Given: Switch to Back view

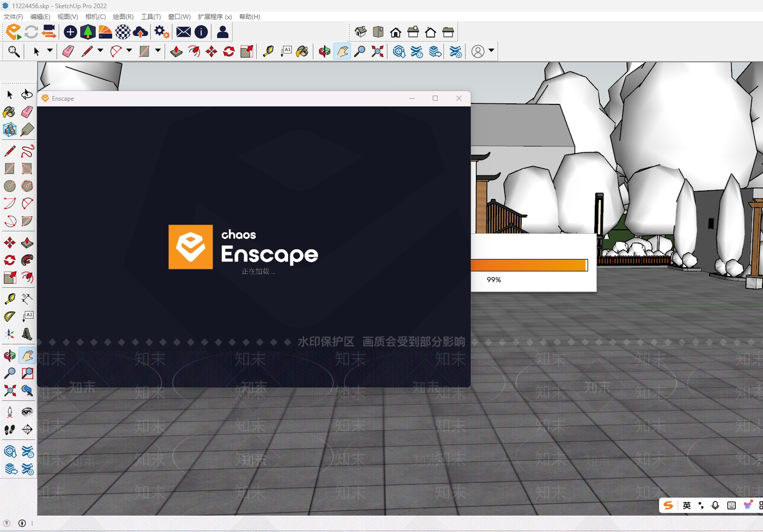Looking at the screenshot, I should point(431,32).
